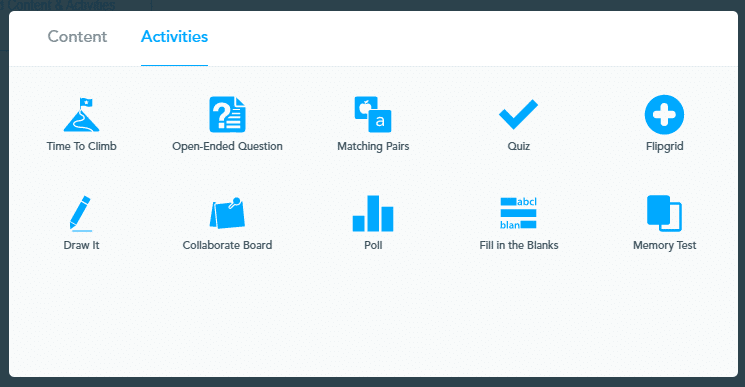The image size is (745, 387).
Task: Pick the Fill in the Blanks icon
Action: (x=518, y=213)
